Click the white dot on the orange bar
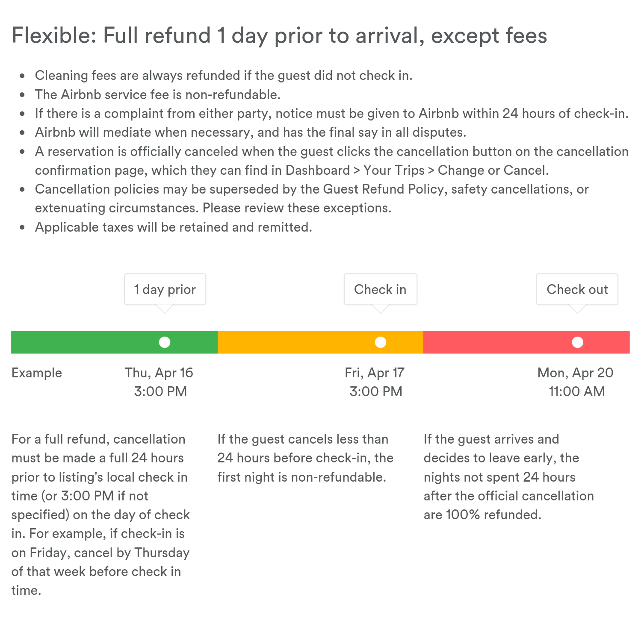 (381, 342)
